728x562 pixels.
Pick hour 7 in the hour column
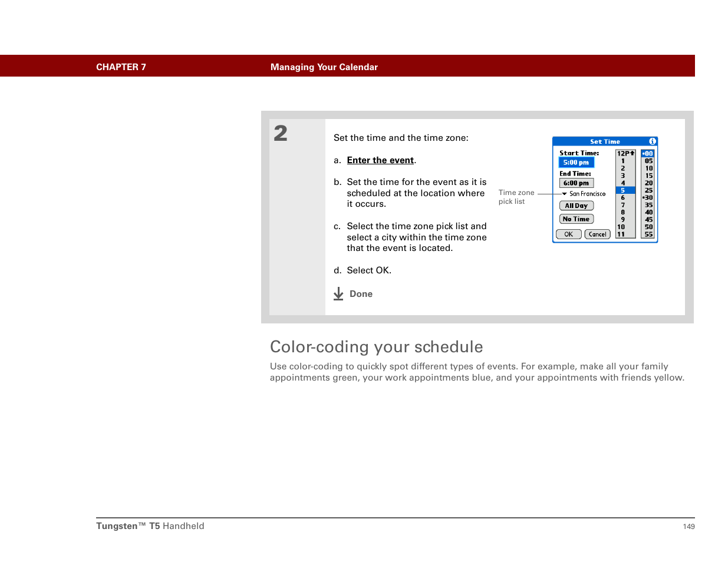[x=623, y=205]
